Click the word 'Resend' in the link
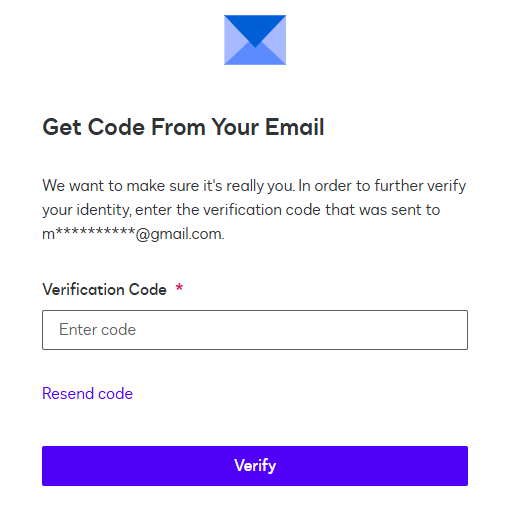505x505 pixels. (68, 394)
